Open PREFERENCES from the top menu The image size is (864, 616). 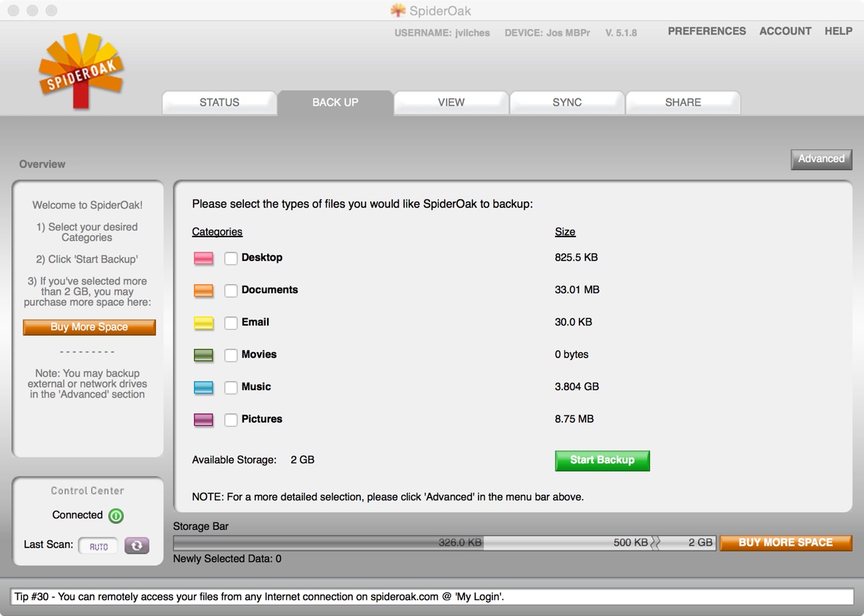[x=706, y=31]
